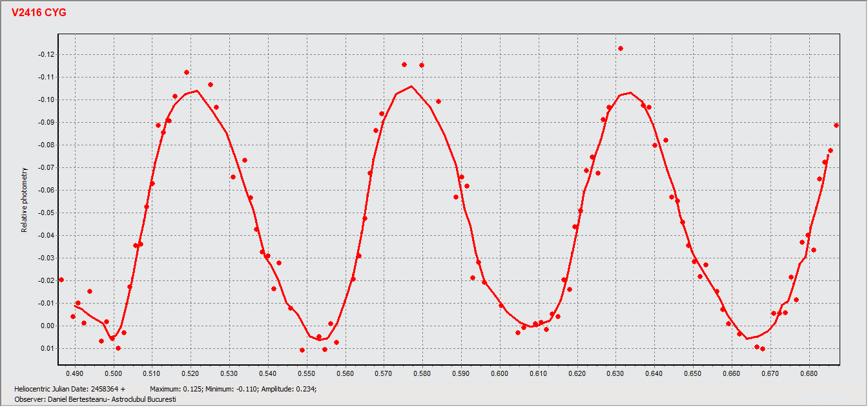Viewport: 868px width, 407px height.
Task: Click the leftmost data point on chart
Action: click(x=61, y=280)
